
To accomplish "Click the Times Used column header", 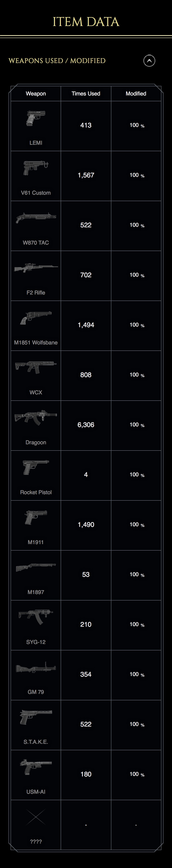I will point(86,94).
